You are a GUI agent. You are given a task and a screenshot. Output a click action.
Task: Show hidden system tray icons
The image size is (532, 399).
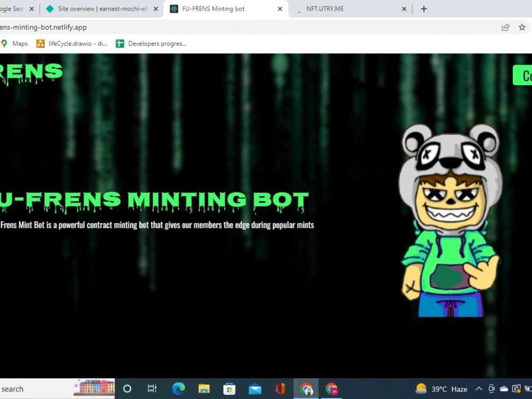479,389
